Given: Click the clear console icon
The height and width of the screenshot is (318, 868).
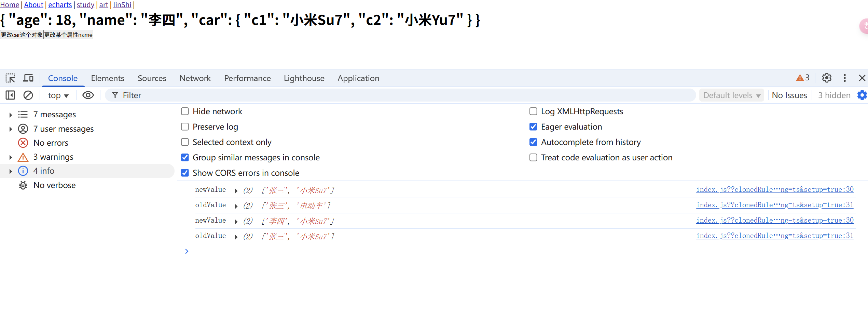Looking at the screenshot, I should coord(28,95).
